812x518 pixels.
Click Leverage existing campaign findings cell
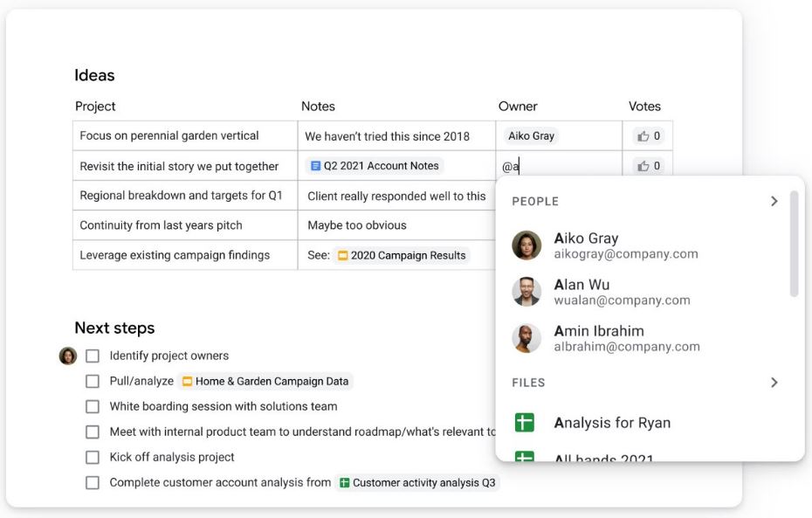[185, 255]
